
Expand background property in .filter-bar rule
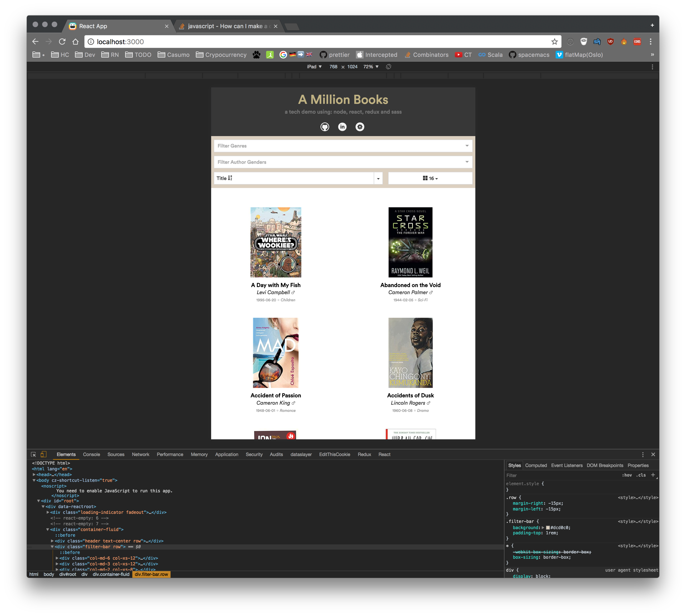coord(543,528)
